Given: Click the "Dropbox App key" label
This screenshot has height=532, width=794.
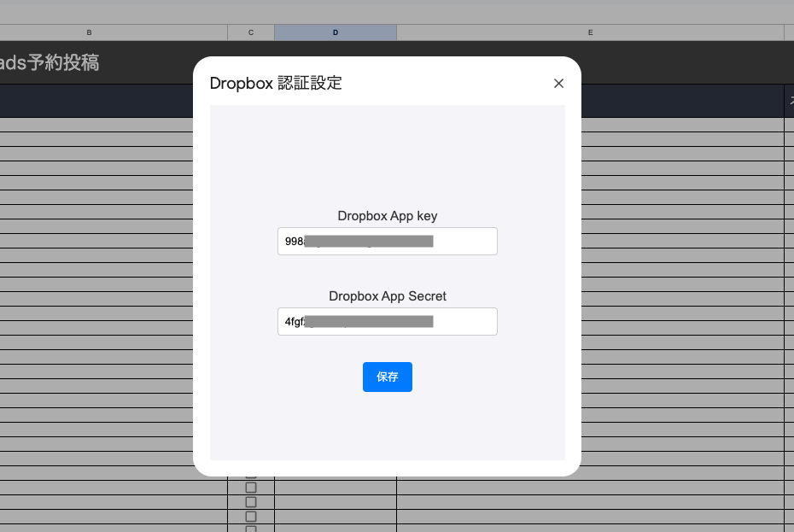Looking at the screenshot, I should point(388,216).
